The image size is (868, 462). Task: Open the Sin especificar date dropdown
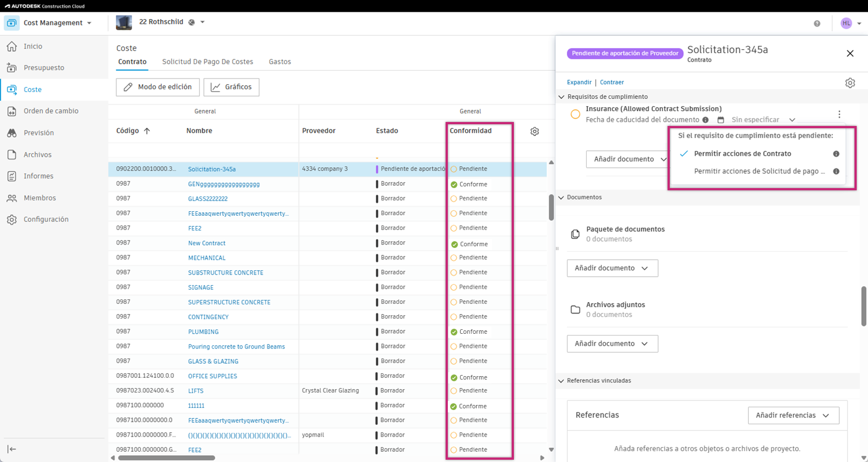763,120
